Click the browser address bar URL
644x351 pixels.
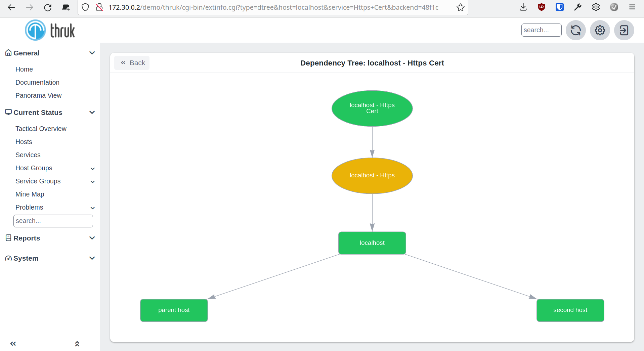click(273, 7)
